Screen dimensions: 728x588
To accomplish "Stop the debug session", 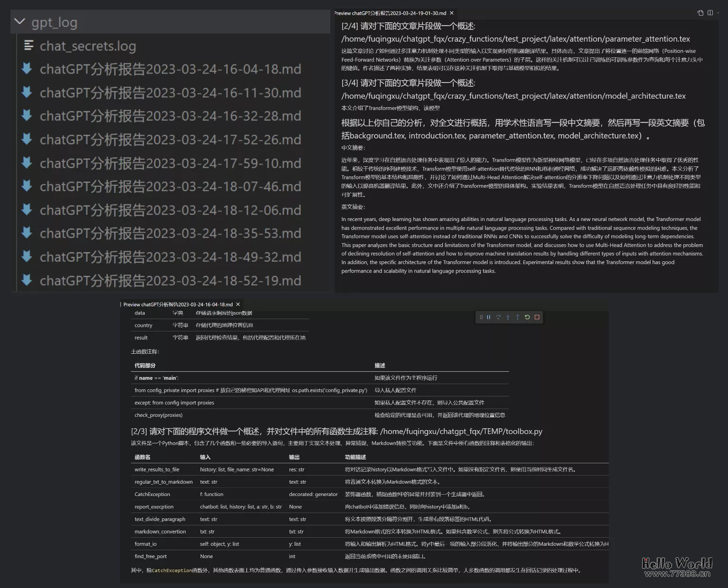I will 537,317.
